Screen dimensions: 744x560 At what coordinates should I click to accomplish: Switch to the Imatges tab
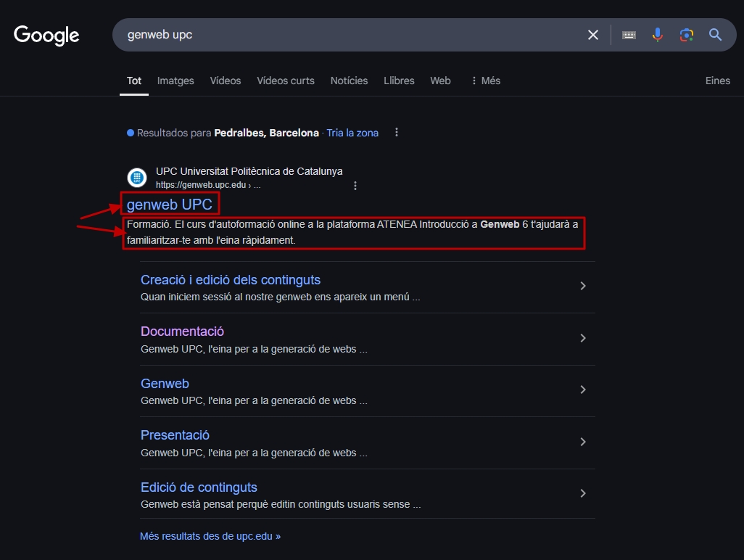click(175, 81)
